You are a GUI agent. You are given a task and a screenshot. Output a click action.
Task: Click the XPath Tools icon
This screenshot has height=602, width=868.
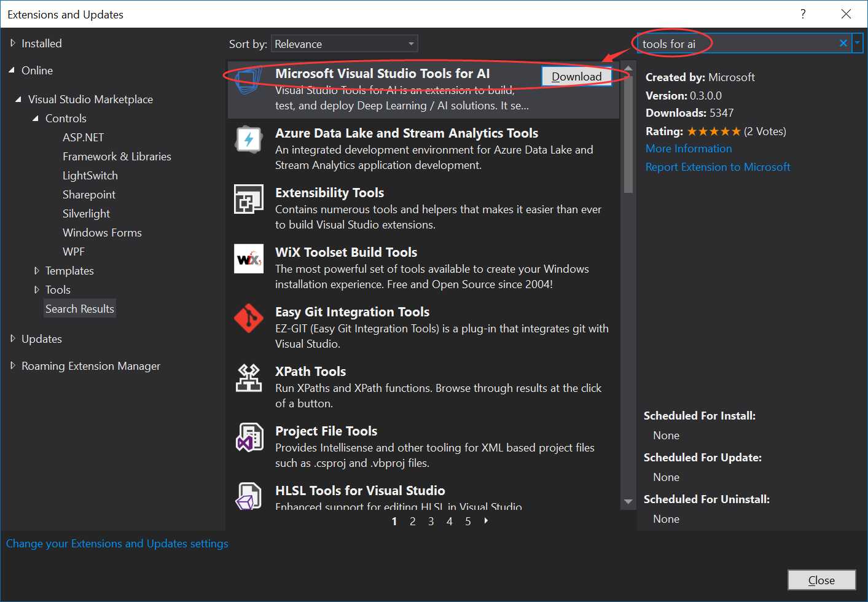[x=249, y=378]
